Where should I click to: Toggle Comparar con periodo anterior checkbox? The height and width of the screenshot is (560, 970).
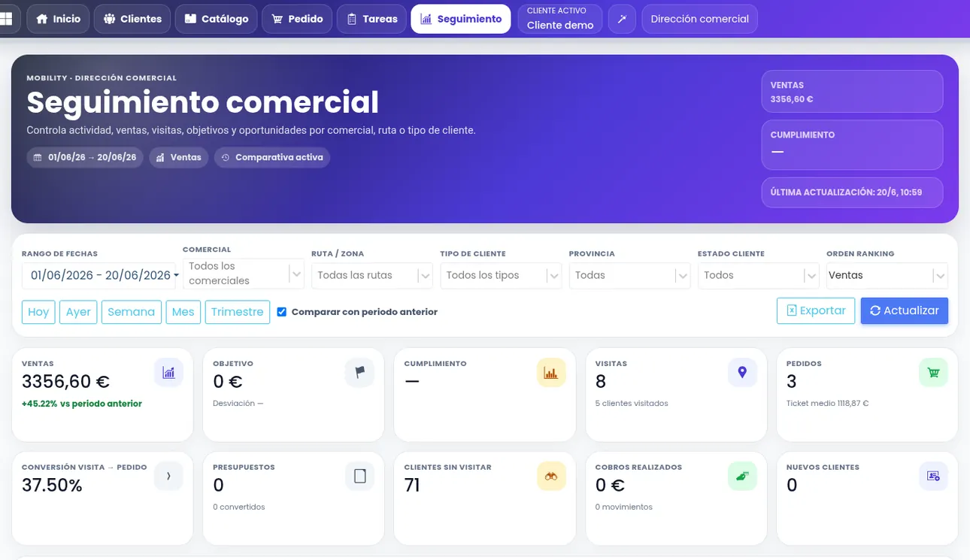pos(282,312)
